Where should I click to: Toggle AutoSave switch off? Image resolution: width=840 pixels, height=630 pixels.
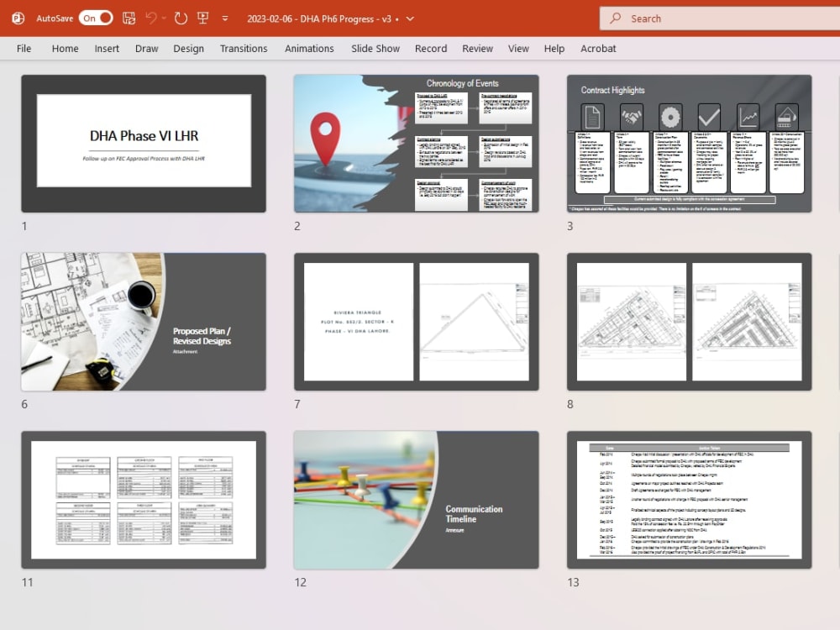(96, 18)
